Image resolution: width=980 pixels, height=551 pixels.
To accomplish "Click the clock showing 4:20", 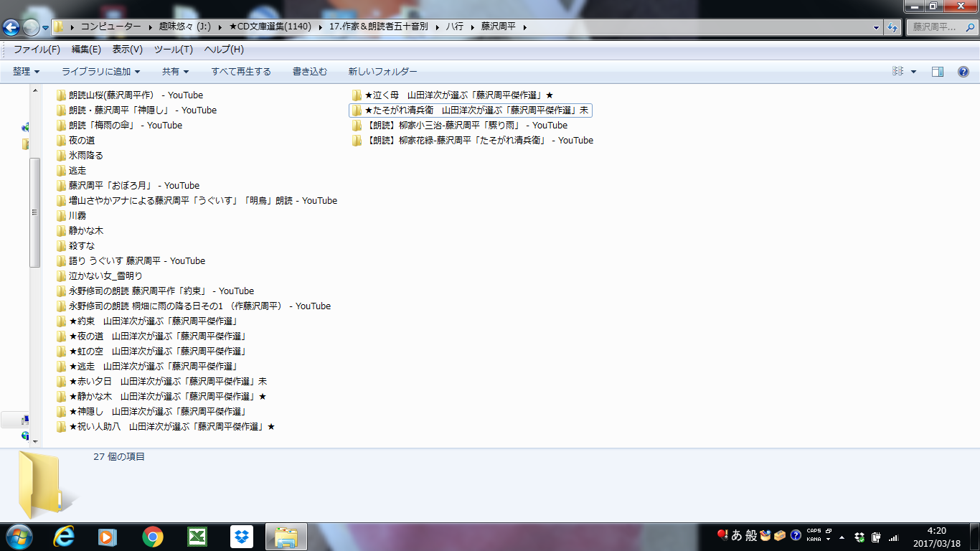I will tap(936, 531).
